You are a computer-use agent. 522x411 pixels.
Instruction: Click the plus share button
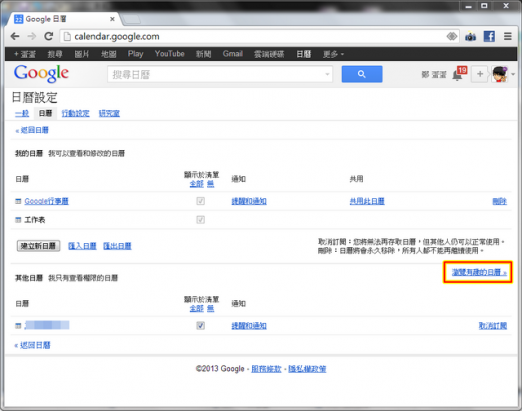tap(480, 74)
